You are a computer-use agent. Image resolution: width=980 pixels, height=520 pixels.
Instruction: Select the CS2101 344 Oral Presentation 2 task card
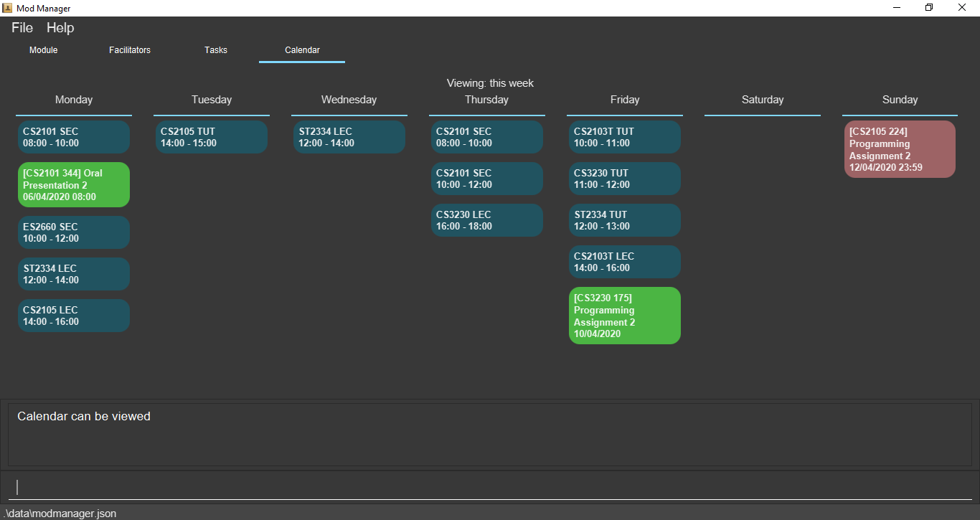pos(74,185)
